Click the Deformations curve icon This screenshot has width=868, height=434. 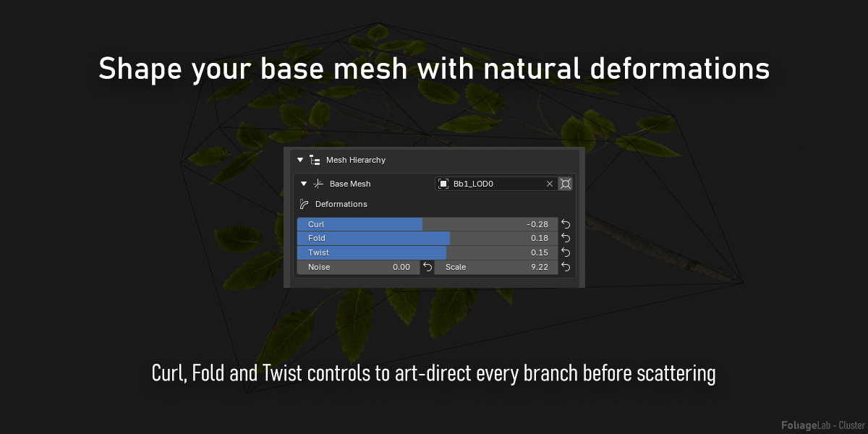point(305,204)
